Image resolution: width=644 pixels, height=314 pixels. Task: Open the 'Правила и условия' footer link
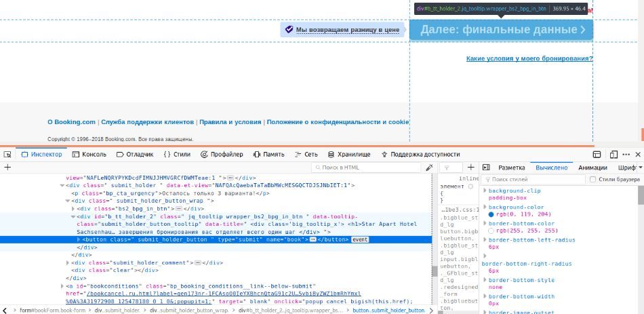tap(230, 122)
